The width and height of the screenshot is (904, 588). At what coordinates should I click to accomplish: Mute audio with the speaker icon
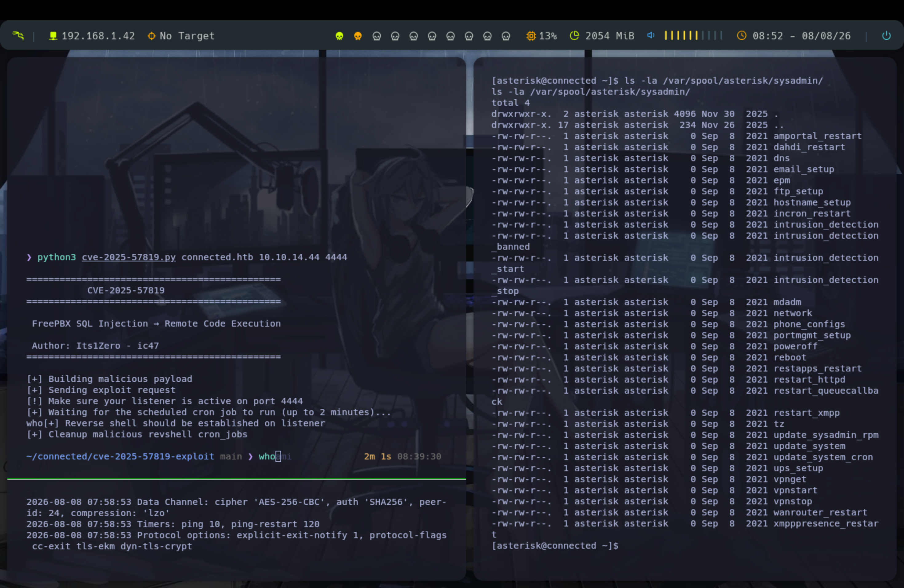[651, 35]
